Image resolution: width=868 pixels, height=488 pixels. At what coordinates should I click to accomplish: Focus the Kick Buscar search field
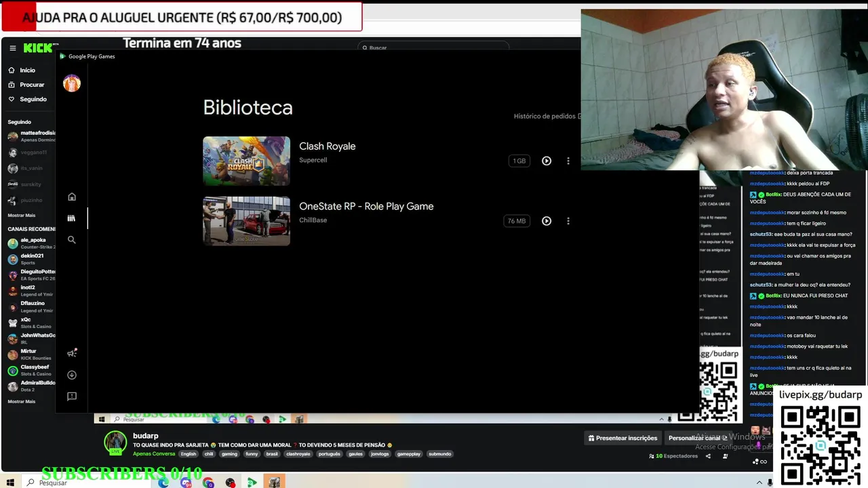433,47
